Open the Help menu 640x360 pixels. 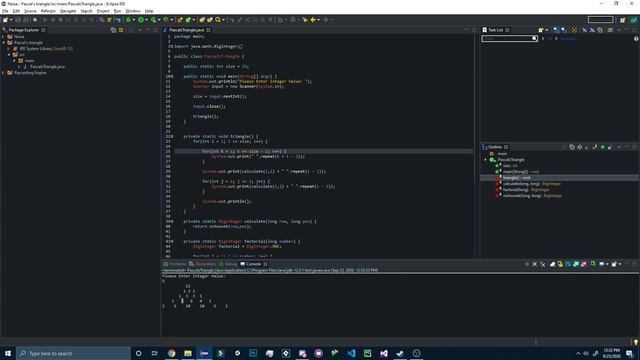coord(149,11)
